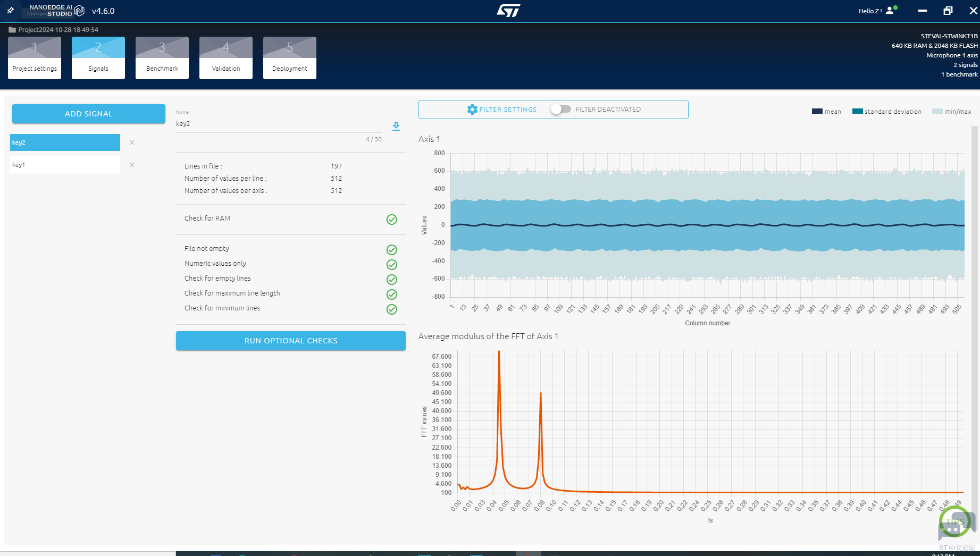Viewport: 980px width, 556px height.
Task: Open the TIPS helper bubble
Action: point(955,522)
